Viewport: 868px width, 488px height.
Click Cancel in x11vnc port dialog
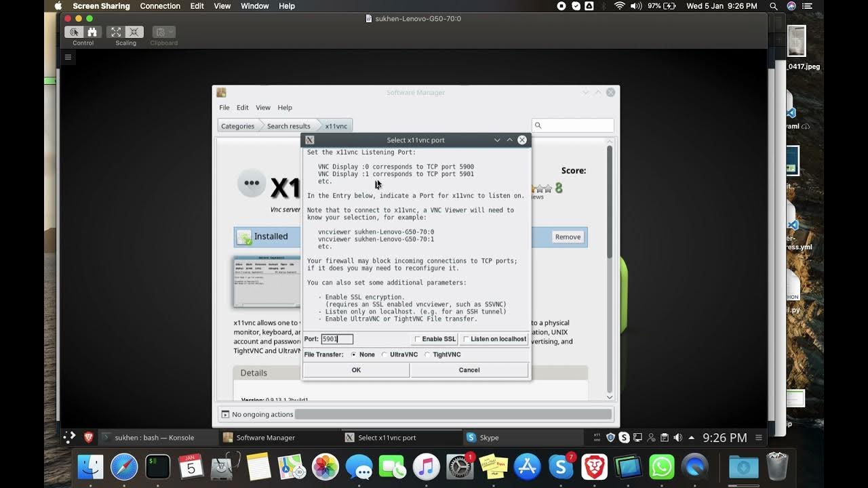point(469,370)
